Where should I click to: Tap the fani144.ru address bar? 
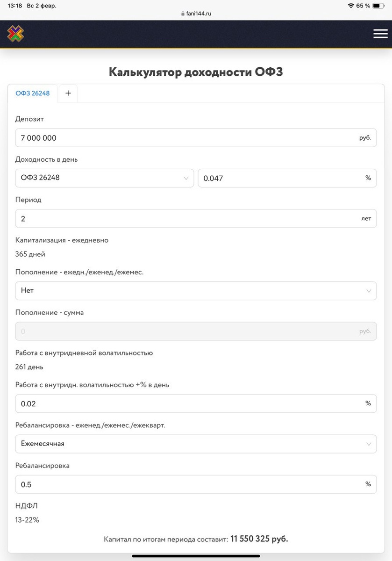pos(196,14)
